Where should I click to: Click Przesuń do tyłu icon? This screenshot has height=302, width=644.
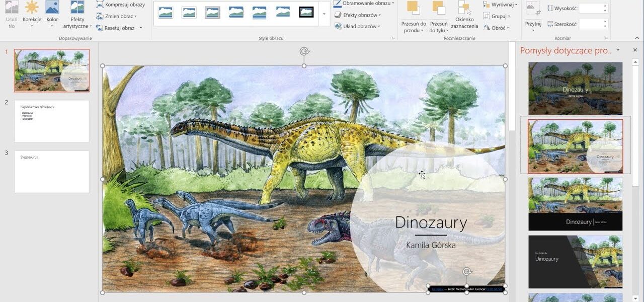[438, 9]
